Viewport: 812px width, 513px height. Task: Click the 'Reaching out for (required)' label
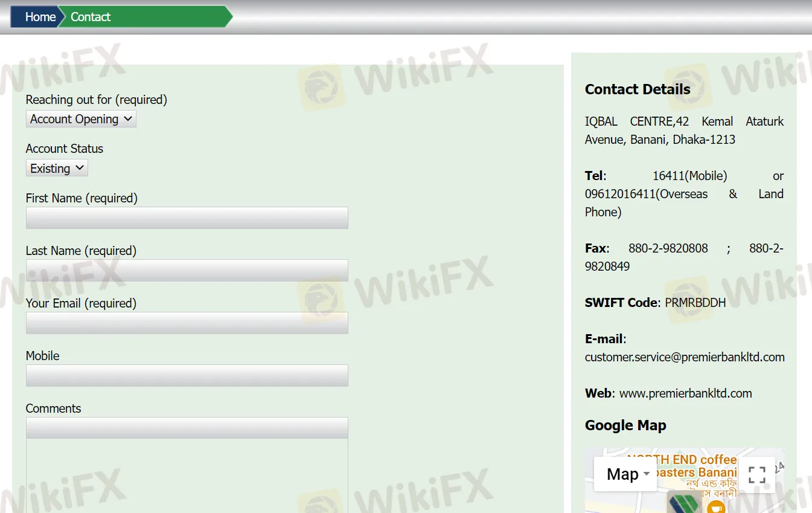coord(96,100)
